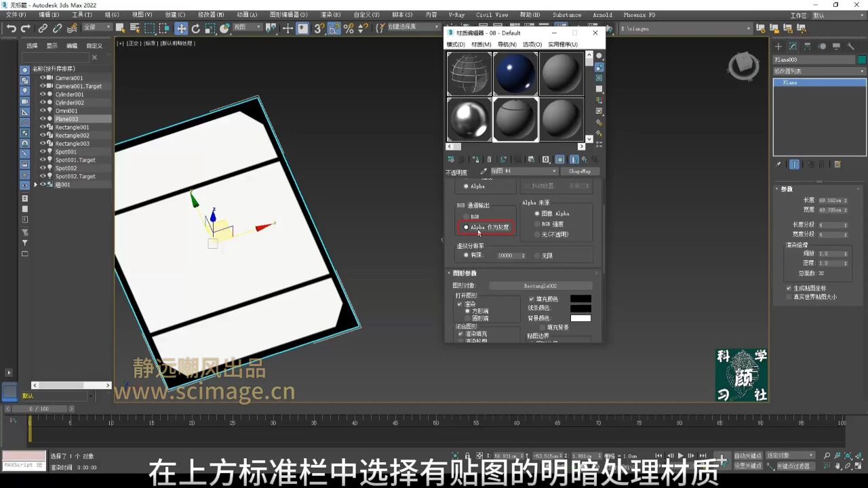The image size is (868, 488).
Task: Click 设置关键点 button
Action: [x=748, y=466]
